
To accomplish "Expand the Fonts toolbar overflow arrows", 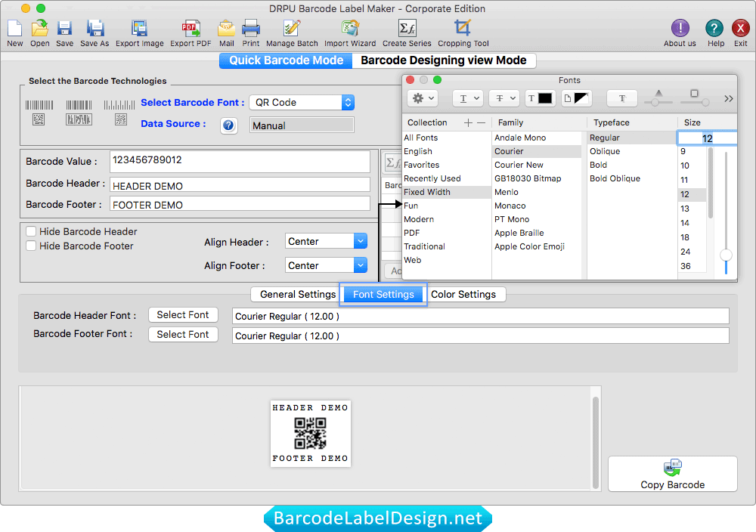I will click(x=729, y=98).
